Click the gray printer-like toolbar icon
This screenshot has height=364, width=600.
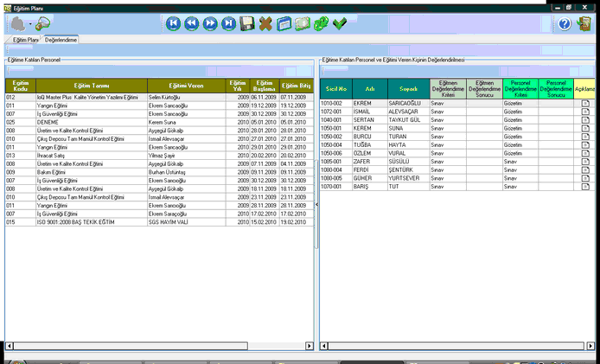click(17, 24)
